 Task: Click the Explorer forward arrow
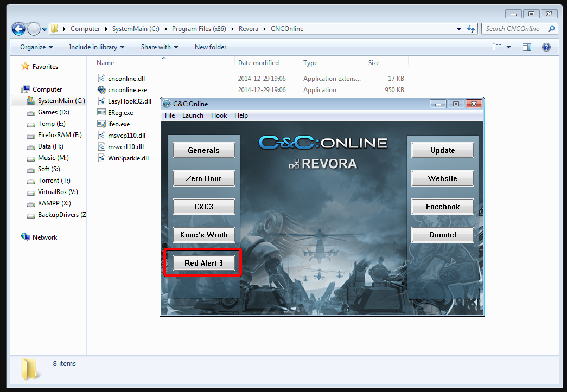click(34, 29)
